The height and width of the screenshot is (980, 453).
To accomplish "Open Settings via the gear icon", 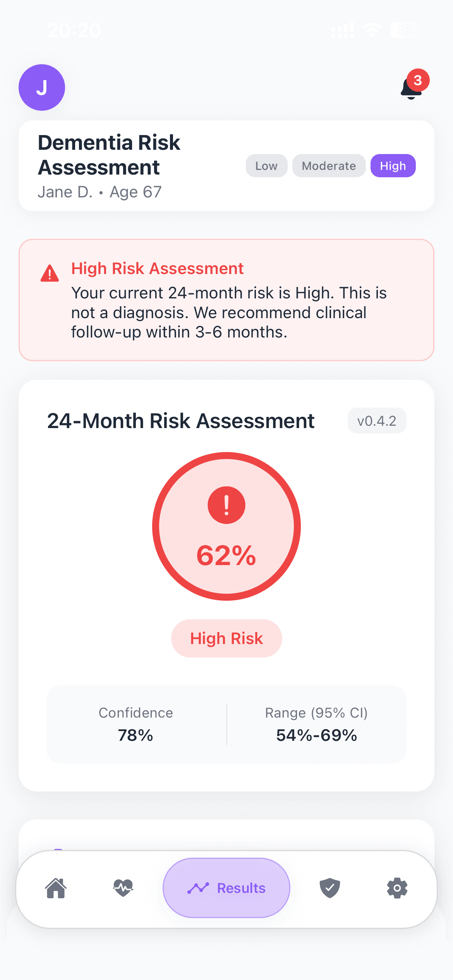I will pos(397,888).
